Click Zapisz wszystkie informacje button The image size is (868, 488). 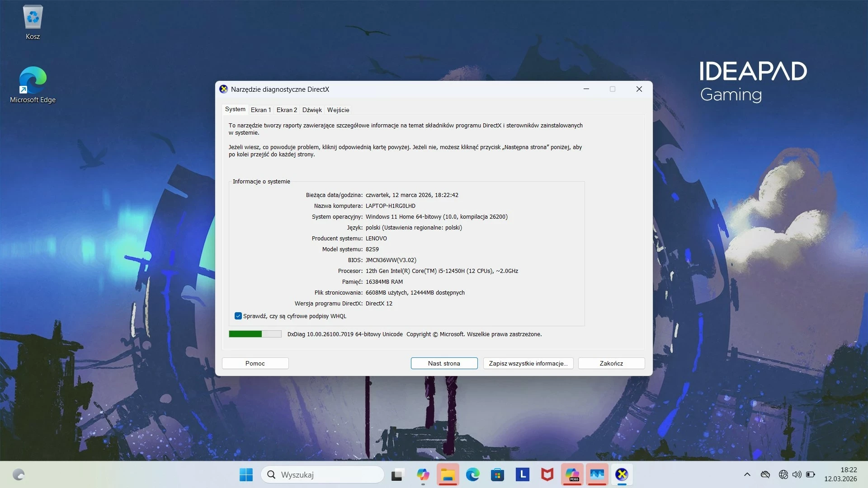coord(528,363)
